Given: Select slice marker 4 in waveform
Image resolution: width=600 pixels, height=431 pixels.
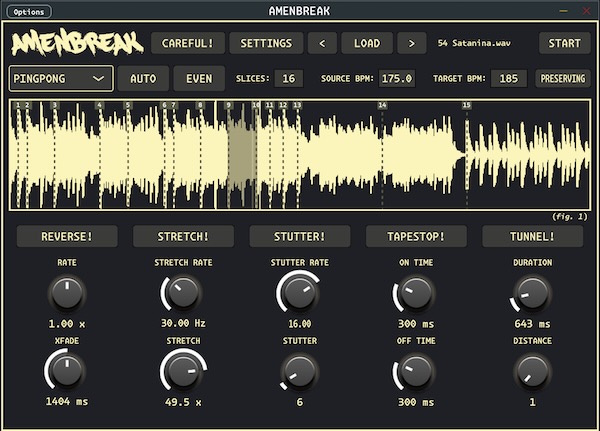Looking at the screenshot, I should tap(99, 105).
